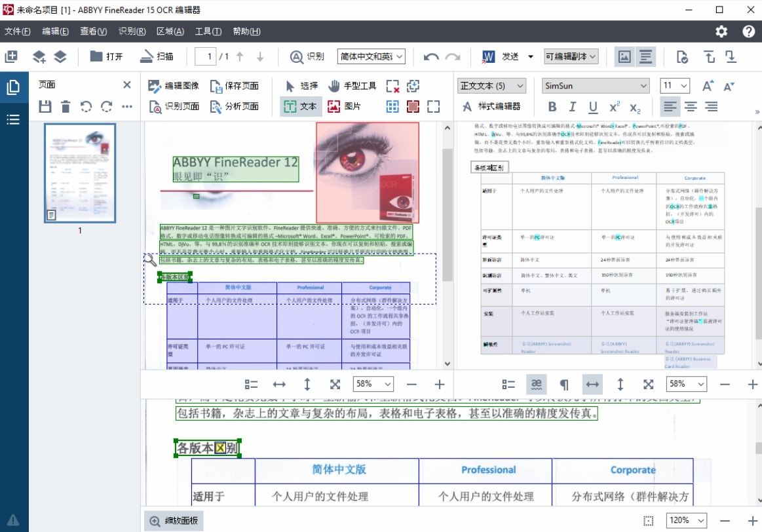Open the 区域 menu
This screenshot has width=762, height=532.
coord(170,31)
